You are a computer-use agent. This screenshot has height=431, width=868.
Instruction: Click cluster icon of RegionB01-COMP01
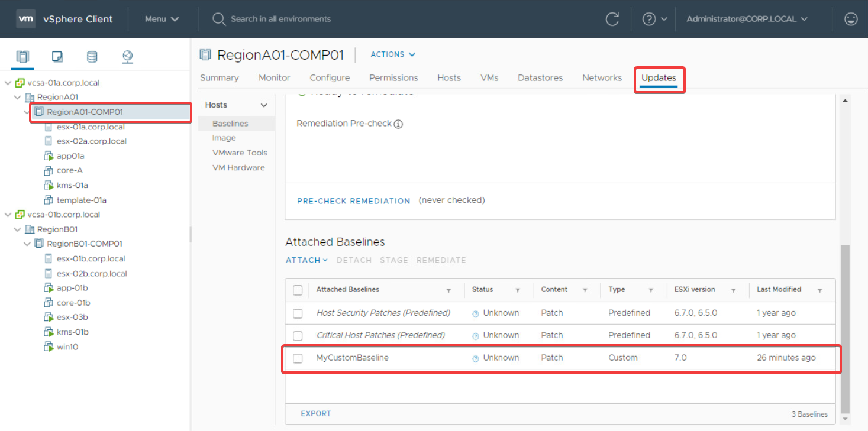[x=39, y=244]
